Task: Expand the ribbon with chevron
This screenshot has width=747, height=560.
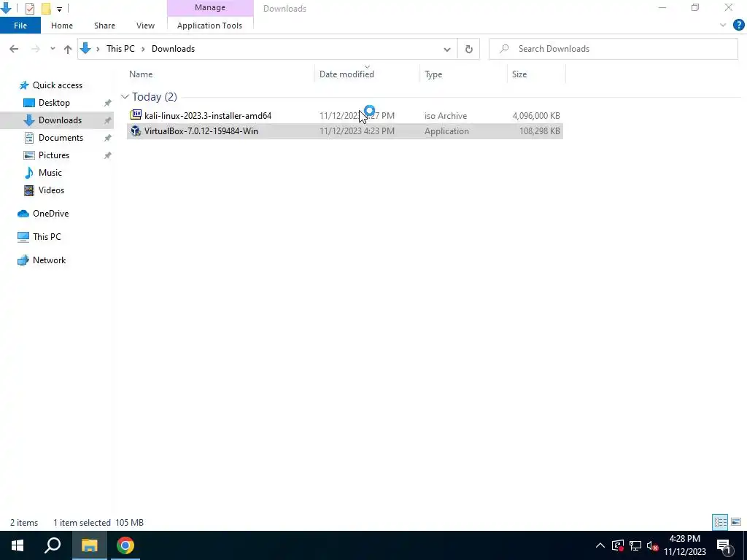Action: (x=723, y=26)
